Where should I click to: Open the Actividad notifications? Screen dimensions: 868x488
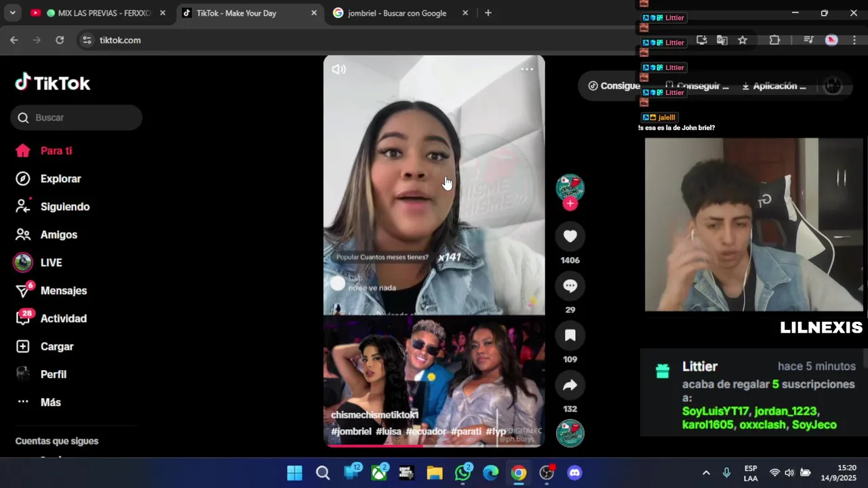click(x=52, y=318)
